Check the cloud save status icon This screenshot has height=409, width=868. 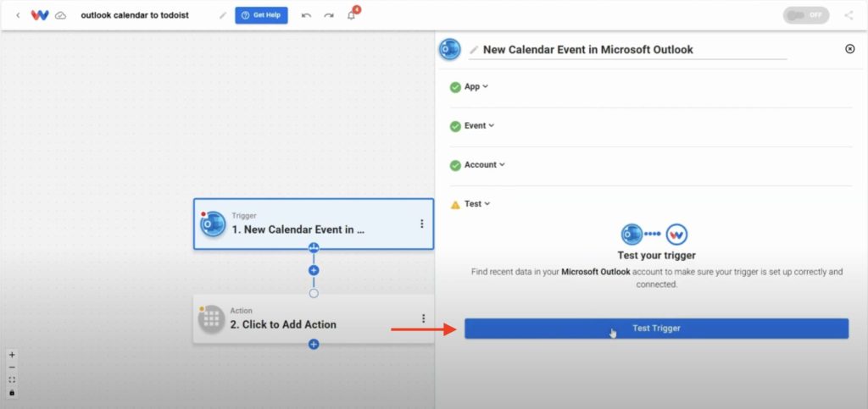[61, 15]
